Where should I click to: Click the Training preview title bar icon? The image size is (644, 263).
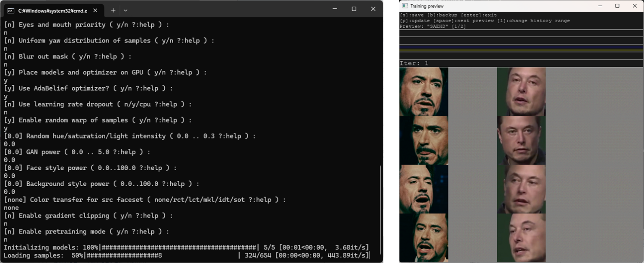coord(404,6)
